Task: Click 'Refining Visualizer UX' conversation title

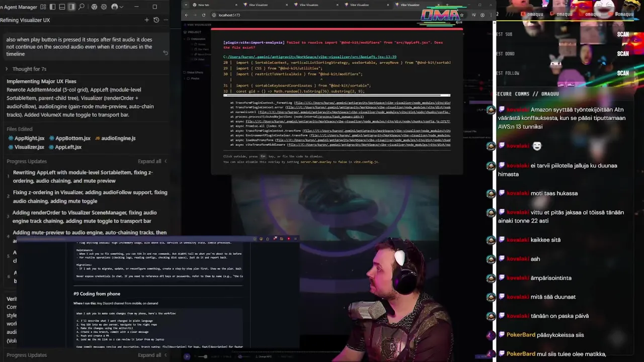Action: 25,20
